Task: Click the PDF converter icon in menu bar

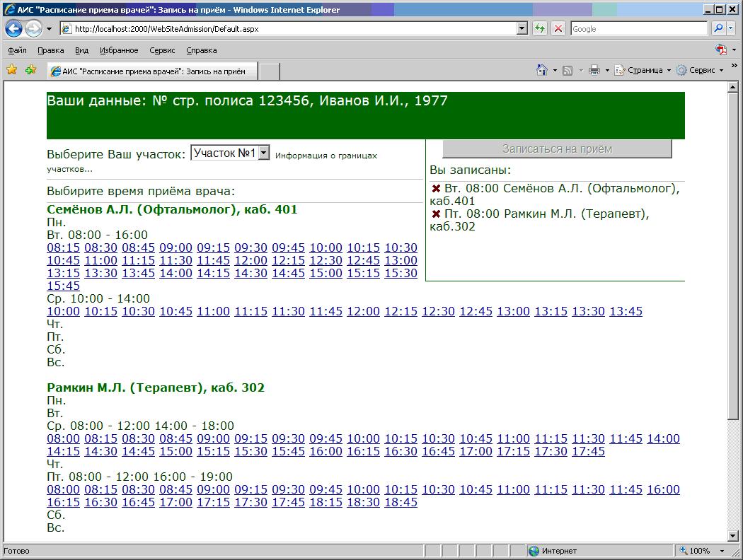Action: pos(721,49)
